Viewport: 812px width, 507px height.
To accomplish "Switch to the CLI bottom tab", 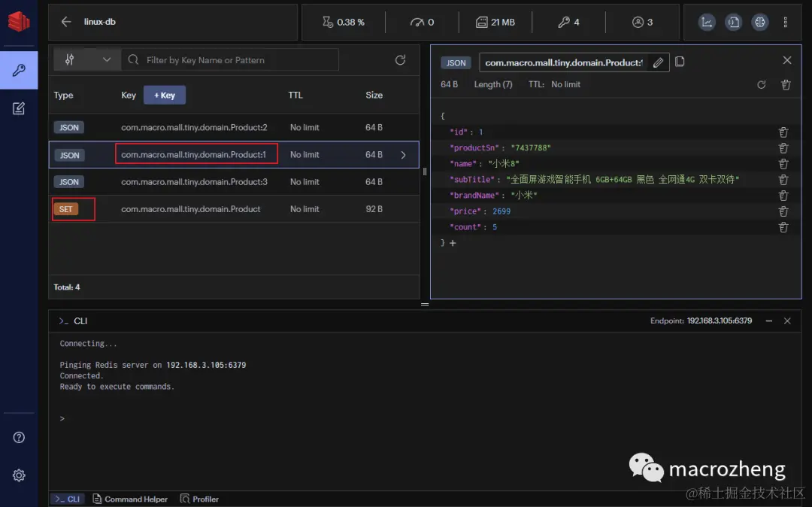I will pyautogui.click(x=68, y=499).
